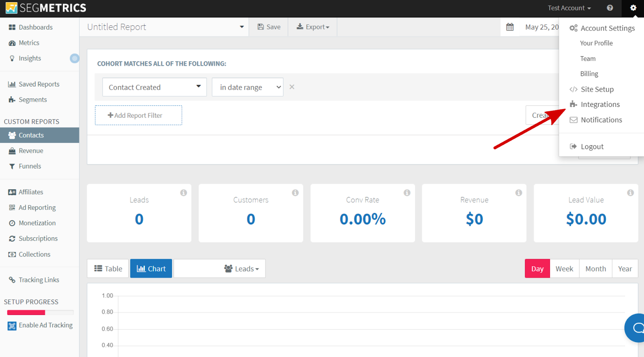Open the help question mark icon
This screenshot has width=644, height=357.
[610, 8]
